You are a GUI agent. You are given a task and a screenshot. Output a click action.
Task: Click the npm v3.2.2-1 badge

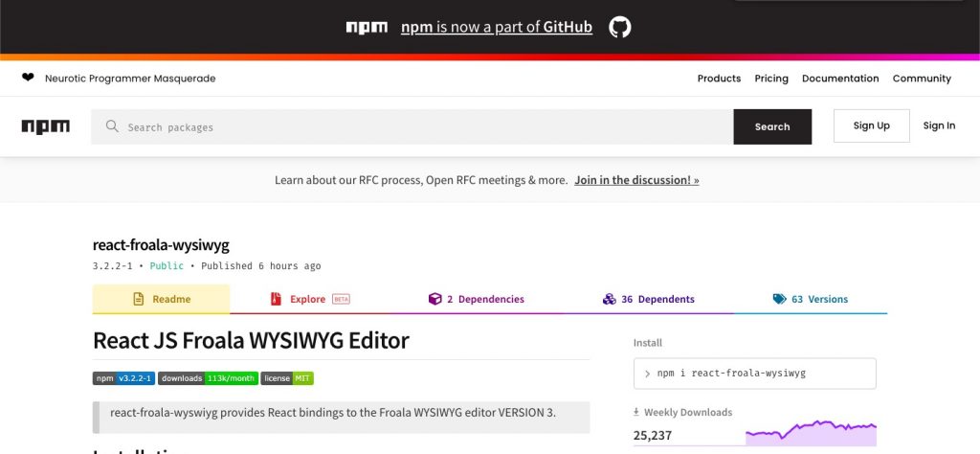tap(123, 378)
